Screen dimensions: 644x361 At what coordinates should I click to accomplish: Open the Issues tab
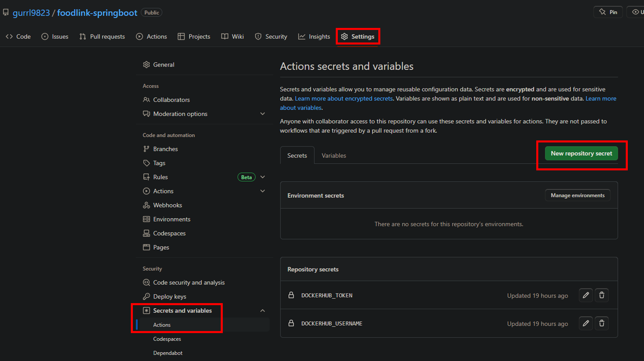[55, 36]
